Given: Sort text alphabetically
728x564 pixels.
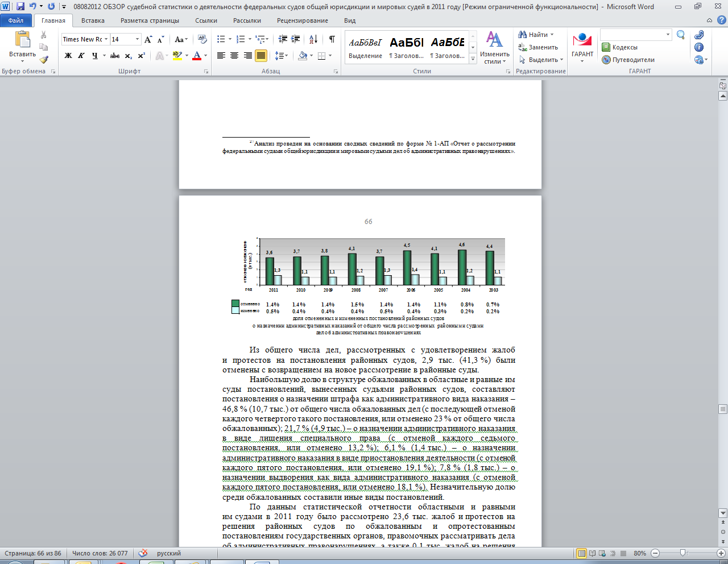Looking at the screenshot, I should click(313, 39).
